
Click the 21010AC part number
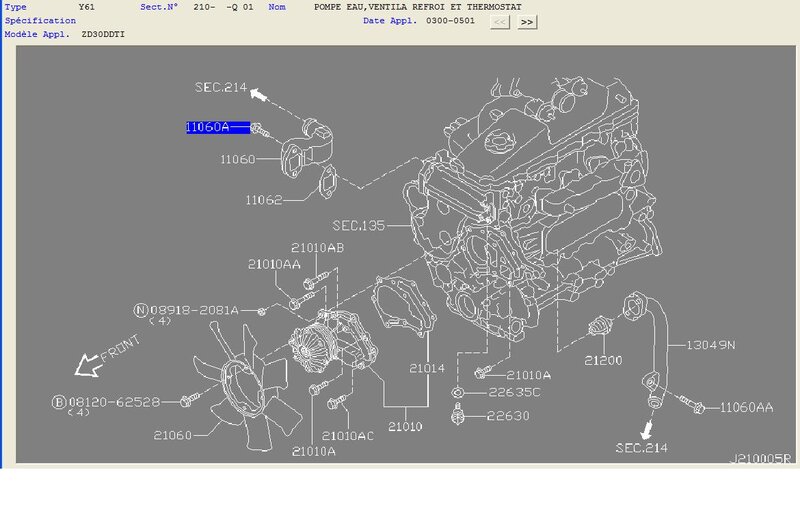(348, 435)
